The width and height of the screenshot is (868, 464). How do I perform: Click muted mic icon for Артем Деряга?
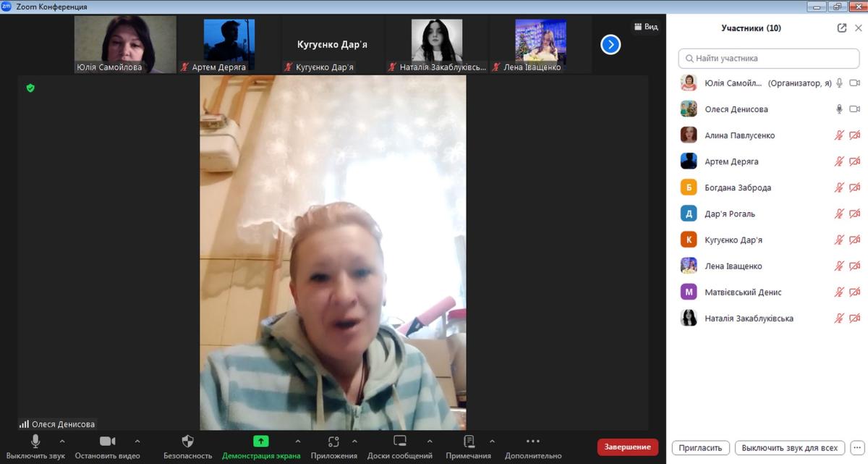point(840,161)
